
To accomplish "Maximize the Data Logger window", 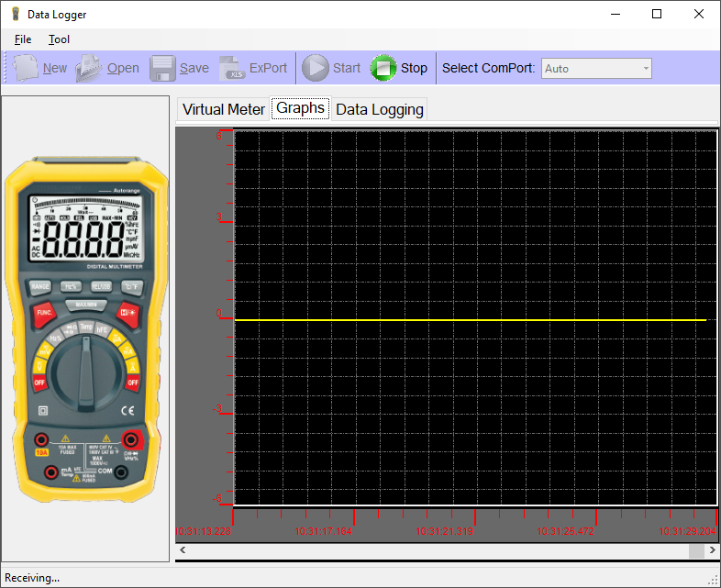I will (x=656, y=14).
